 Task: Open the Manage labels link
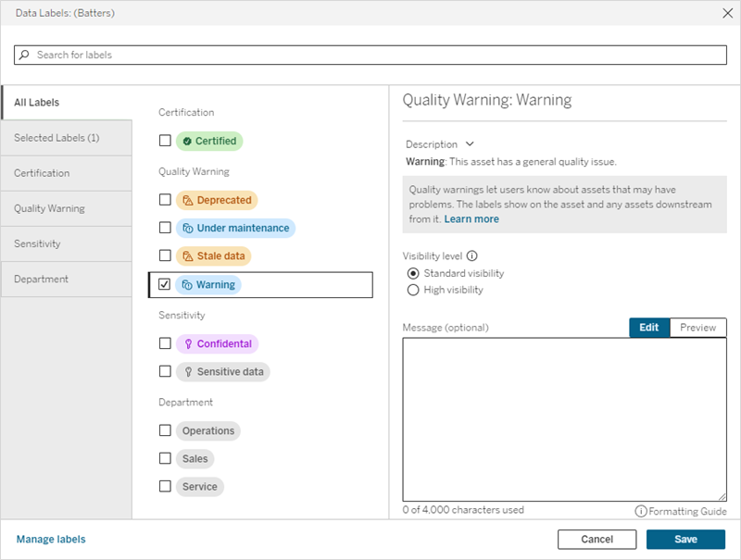coord(51,540)
